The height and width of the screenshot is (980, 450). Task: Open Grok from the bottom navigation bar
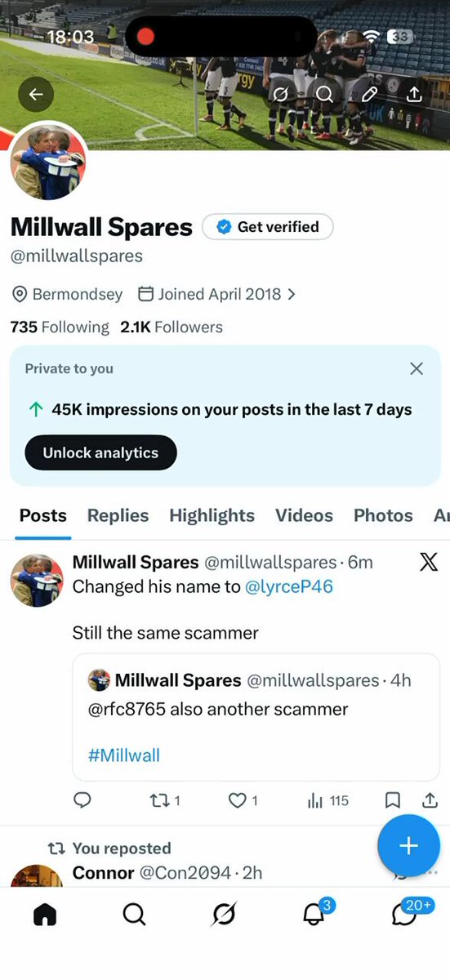pyautogui.click(x=223, y=915)
